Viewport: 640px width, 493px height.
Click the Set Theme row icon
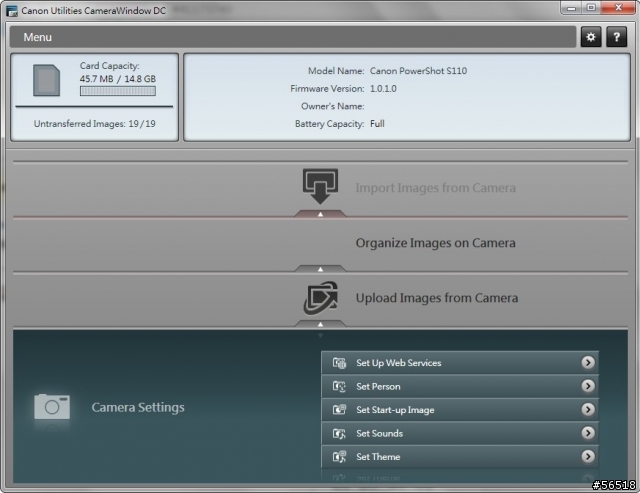coord(339,456)
